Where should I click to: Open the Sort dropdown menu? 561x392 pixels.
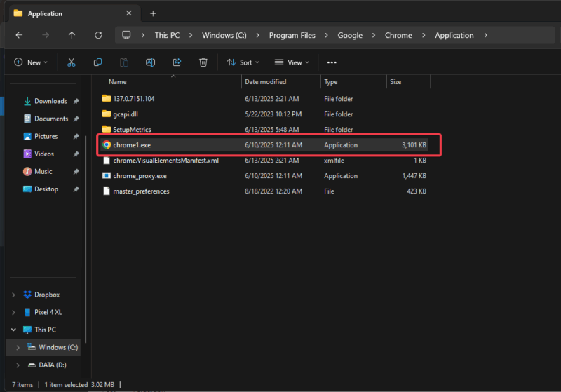[243, 62]
